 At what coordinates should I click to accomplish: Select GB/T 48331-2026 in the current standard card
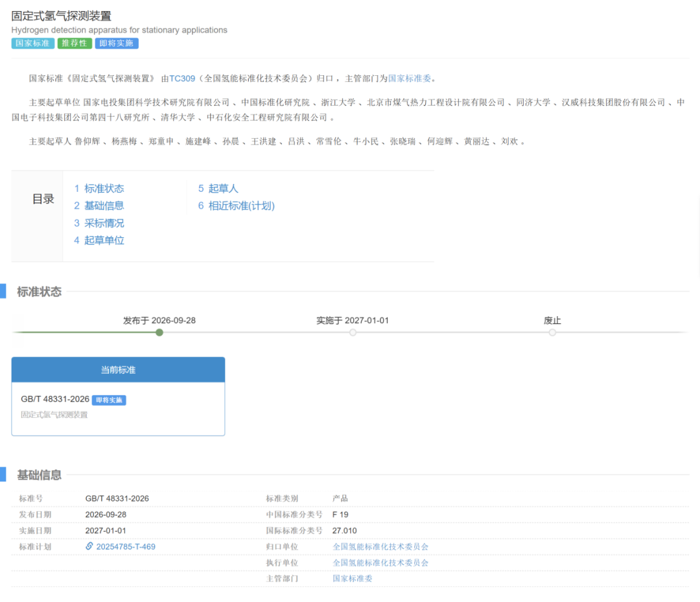55,399
